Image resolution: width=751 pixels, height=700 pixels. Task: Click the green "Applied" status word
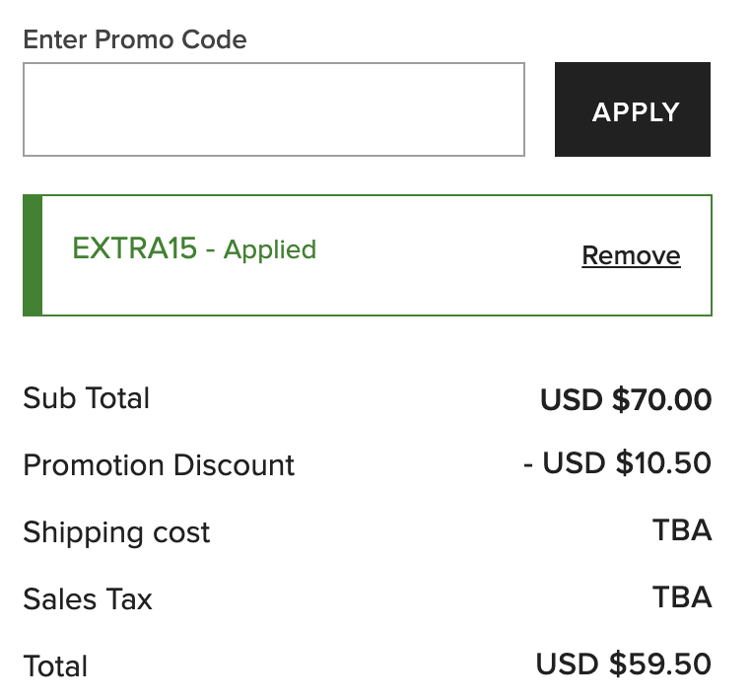tap(270, 249)
